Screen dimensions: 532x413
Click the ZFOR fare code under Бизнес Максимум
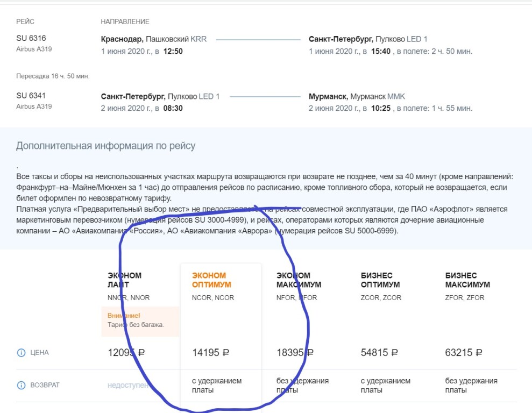[465, 297]
